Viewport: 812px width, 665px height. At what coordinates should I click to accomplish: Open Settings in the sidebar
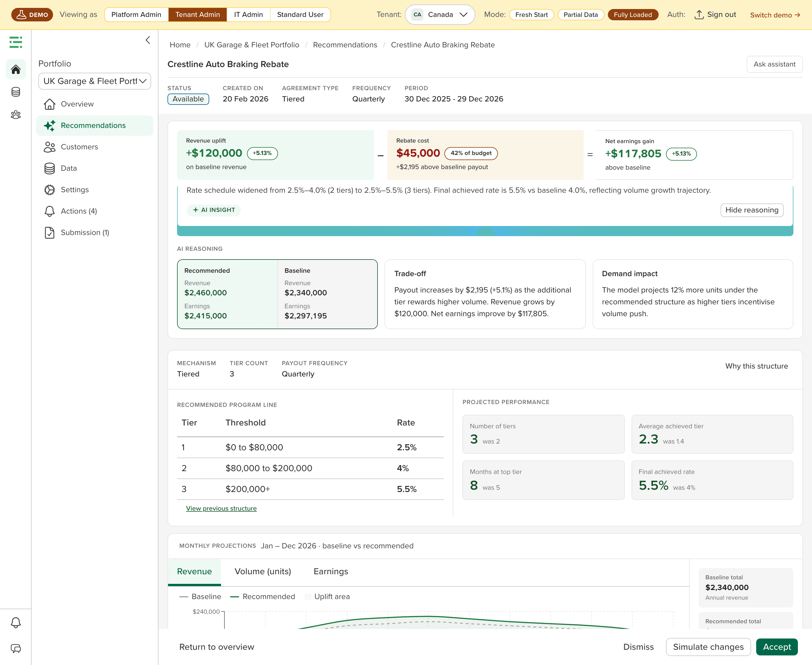tap(95, 190)
